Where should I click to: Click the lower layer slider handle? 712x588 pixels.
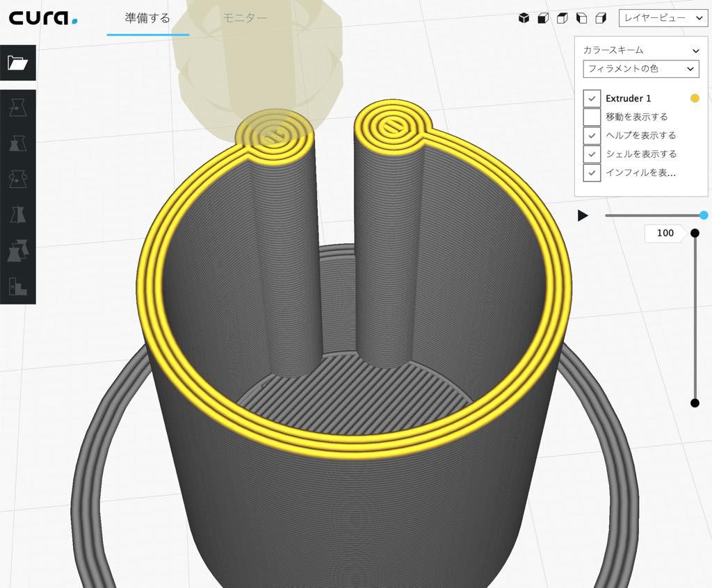coord(695,402)
